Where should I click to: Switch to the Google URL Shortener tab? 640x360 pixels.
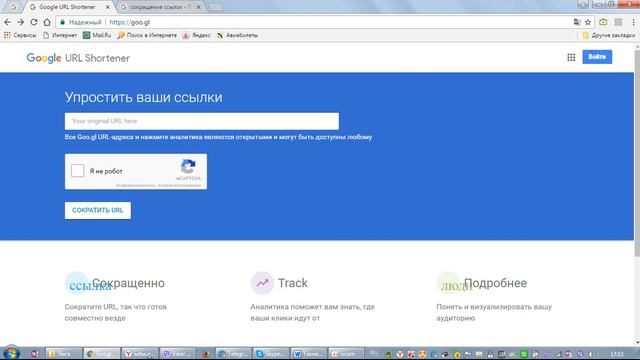click(67, 7)
